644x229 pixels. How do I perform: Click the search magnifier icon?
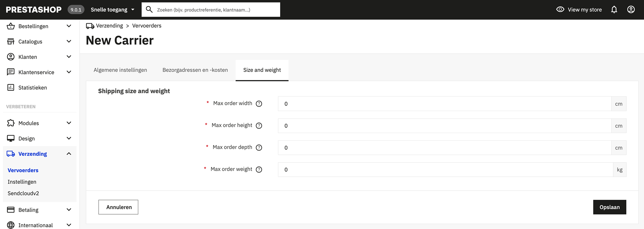pos(149,10)
